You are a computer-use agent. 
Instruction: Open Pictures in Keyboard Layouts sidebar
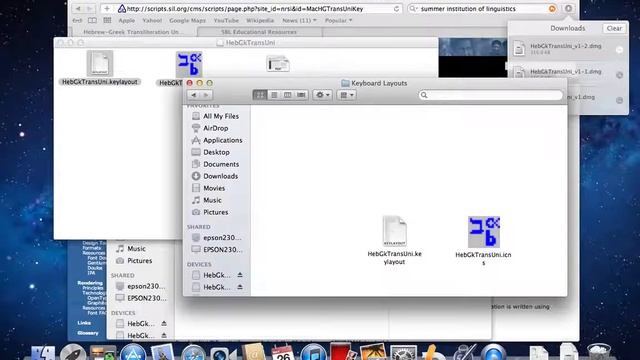[x=216, y=212]
